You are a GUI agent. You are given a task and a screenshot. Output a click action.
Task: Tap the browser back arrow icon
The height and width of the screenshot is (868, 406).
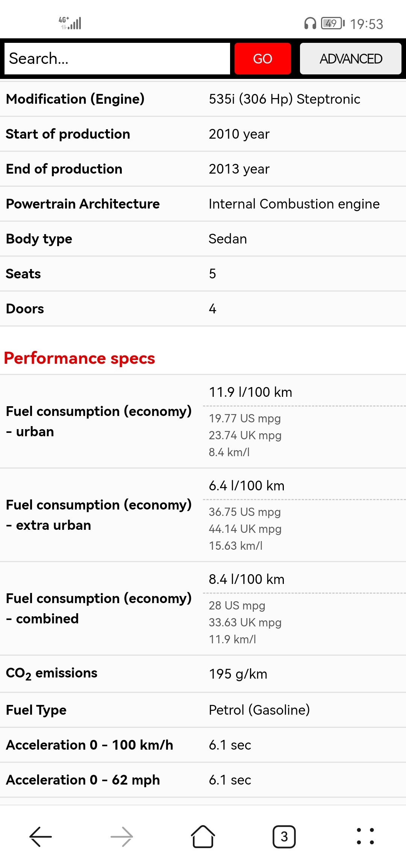[x=41, y=836]
